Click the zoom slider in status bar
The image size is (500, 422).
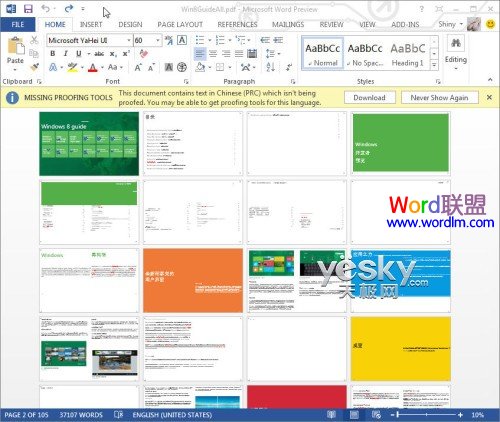point(426,415)
